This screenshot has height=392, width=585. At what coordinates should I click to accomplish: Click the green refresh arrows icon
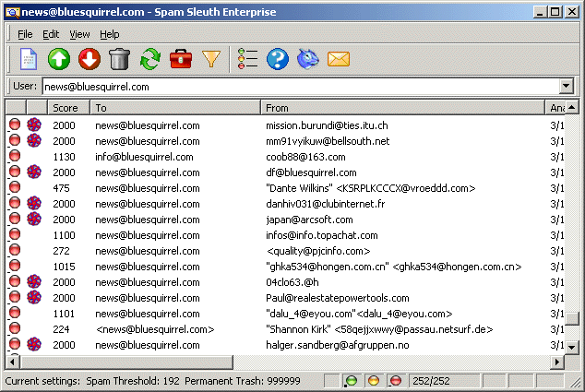149,60
